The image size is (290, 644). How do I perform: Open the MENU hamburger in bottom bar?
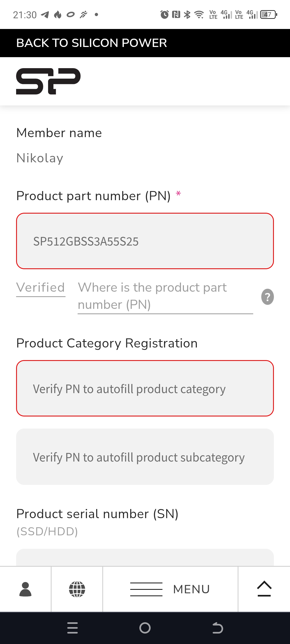click(170, 589)
